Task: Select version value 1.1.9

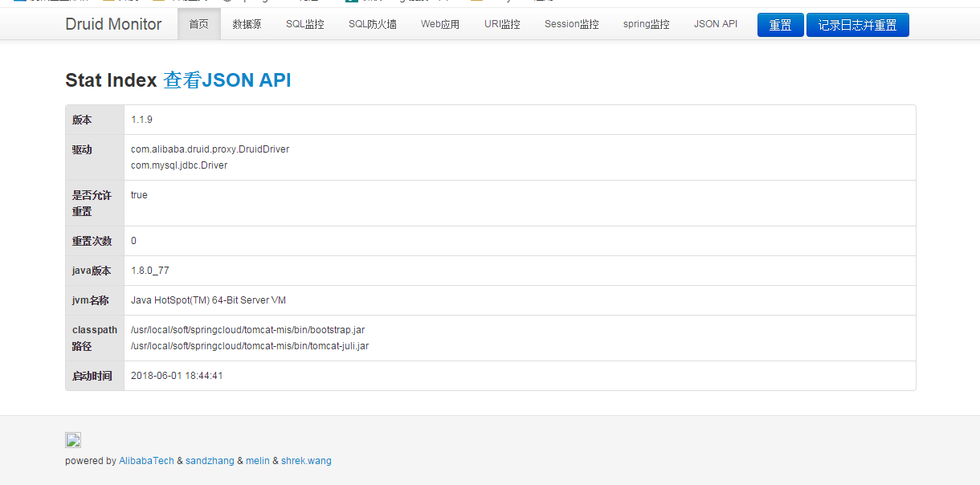Action: click(141, 120)
